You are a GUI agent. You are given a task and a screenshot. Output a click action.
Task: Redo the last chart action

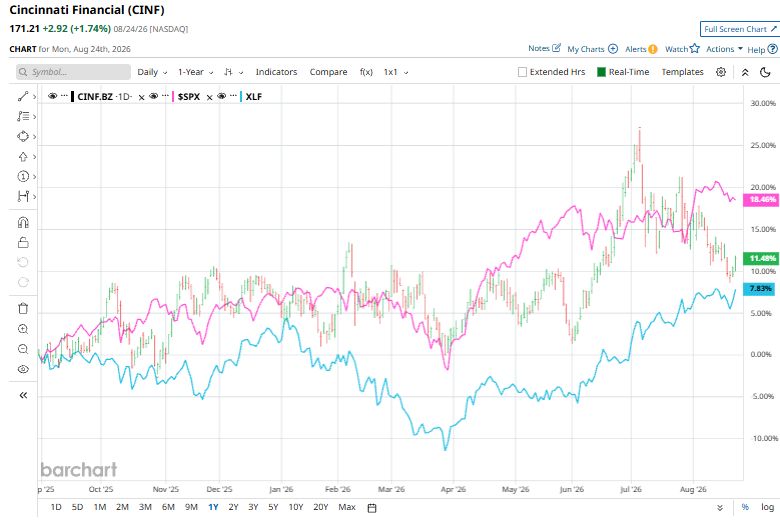coord(23,282)
